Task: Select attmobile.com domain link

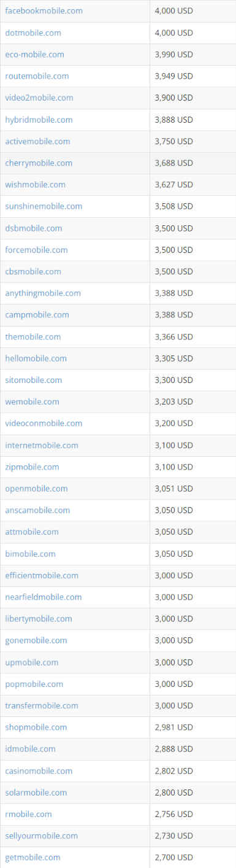Action: point(32,532)
